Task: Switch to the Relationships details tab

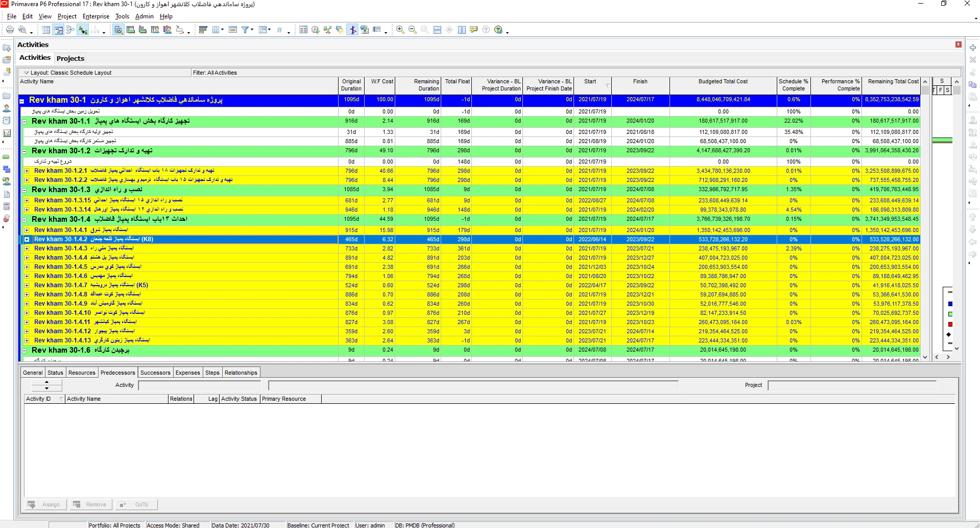Action: [241, 373]
